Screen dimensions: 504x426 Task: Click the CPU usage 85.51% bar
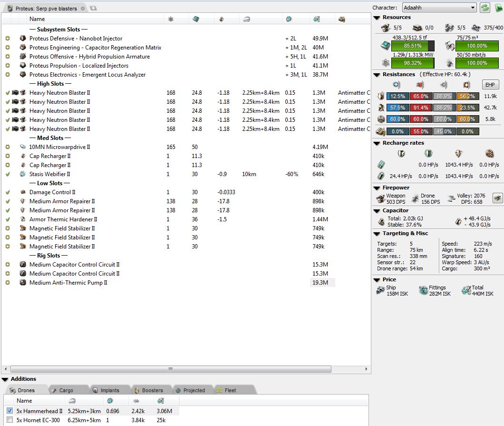(413, 46)
